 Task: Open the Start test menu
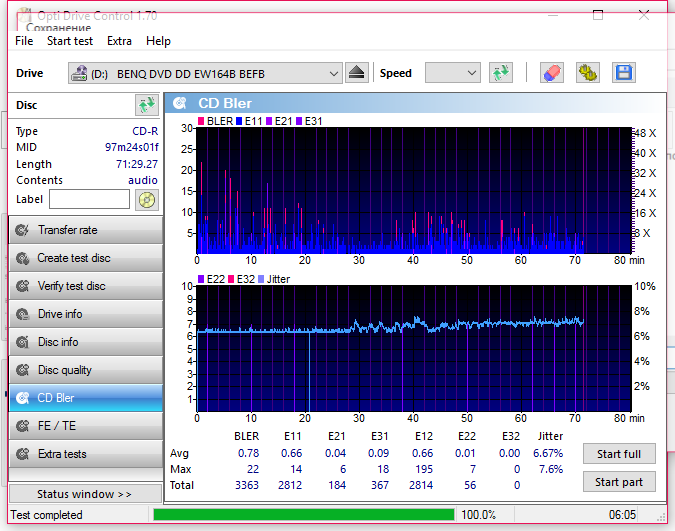pyautogui.click(x=70, y=41)
